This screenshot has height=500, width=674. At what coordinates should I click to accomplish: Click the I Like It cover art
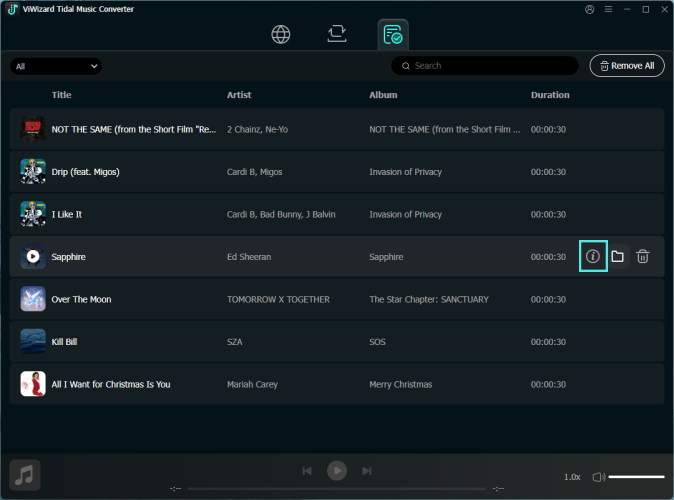pos(33,214)
